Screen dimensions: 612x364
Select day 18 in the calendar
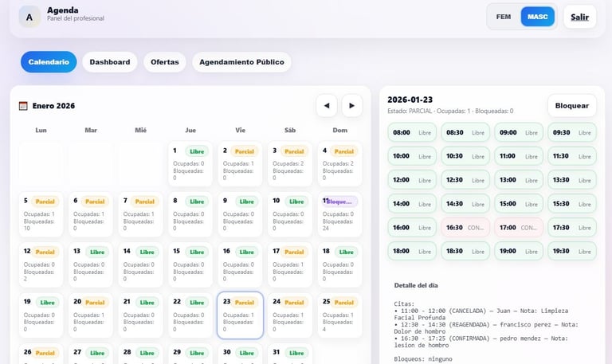(339, 264)
